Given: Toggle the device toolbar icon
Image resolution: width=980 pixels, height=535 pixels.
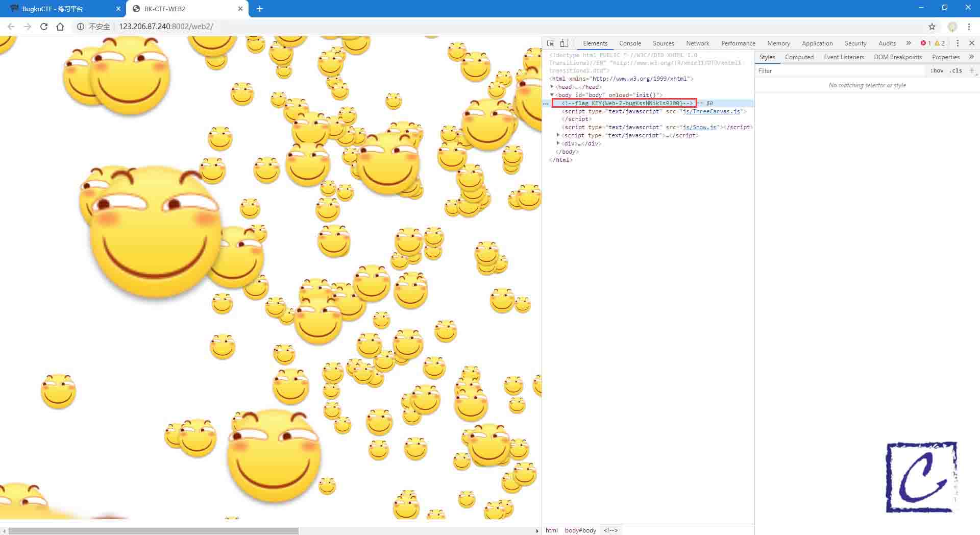Looking at the screenshot, I should [x=564, y=43].
